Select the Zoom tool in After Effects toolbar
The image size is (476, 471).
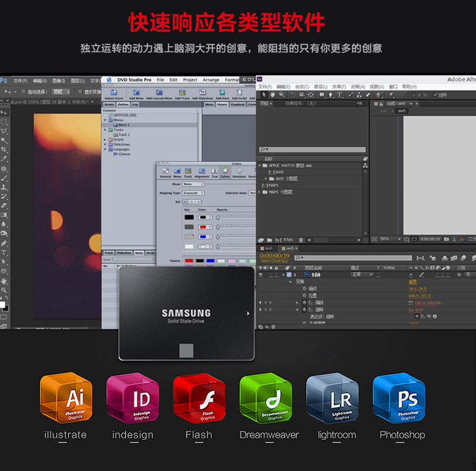tap(282, 95)
